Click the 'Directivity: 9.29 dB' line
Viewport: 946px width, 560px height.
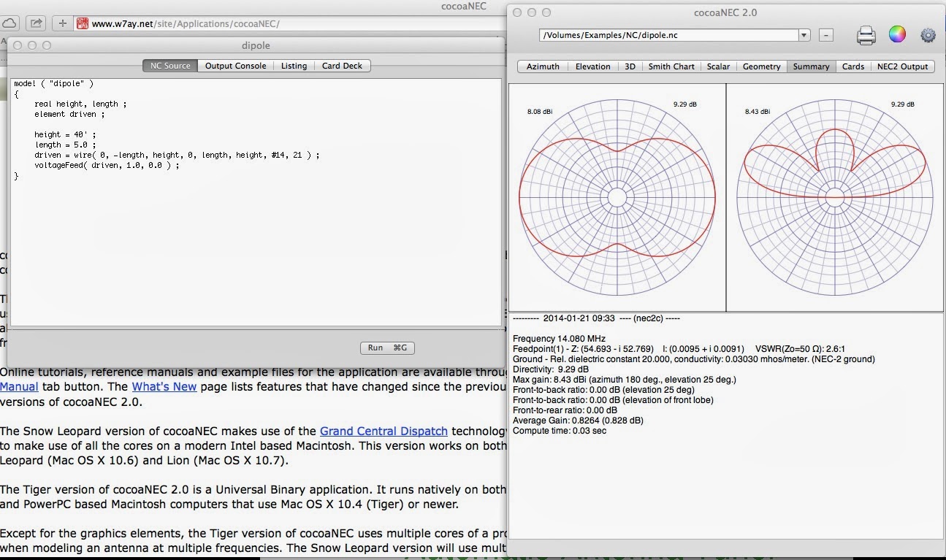pyautogui.click(x=551, y=369)
